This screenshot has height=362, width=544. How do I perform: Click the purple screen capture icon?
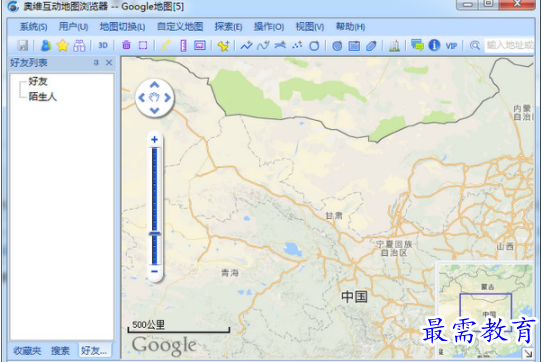tap(200, 45)
